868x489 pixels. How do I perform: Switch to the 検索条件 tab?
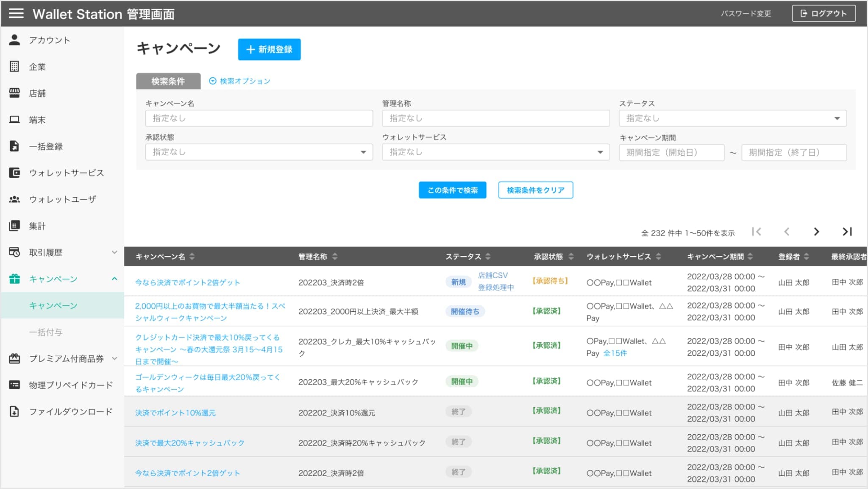(168, 81)
